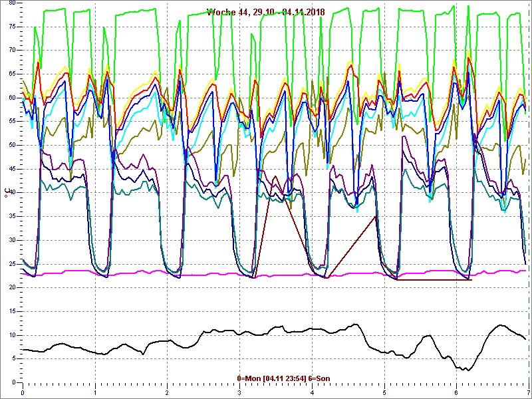The height and width of the screenshot is (399, 532).
Task: Select the 50 tick label on y-axis
Action: (11, 145)
